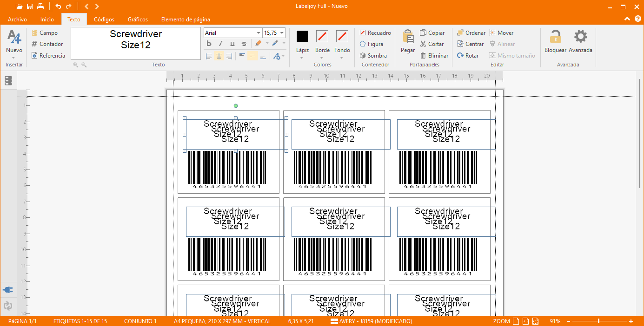Expand the Lápiz color dropdown
The image size is (644, 326).
[302, 58]
